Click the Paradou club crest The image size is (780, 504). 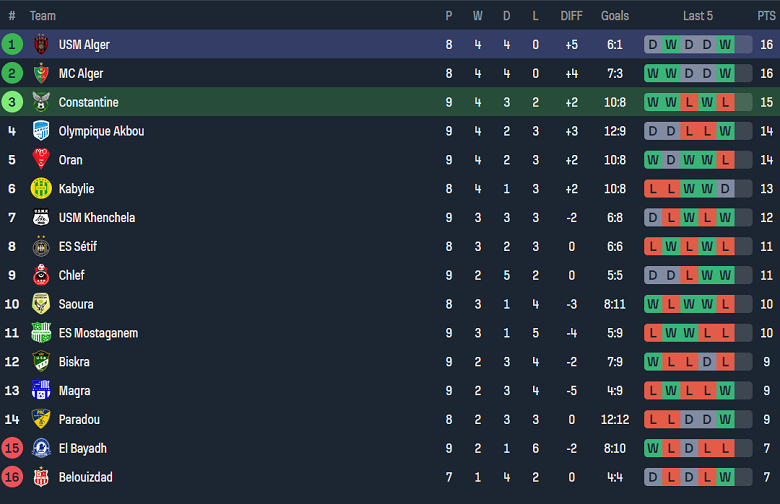[41, 420]
